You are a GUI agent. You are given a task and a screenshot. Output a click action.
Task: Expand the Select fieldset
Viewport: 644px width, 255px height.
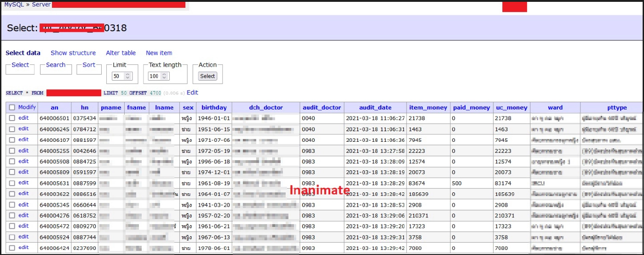[20, 65]
